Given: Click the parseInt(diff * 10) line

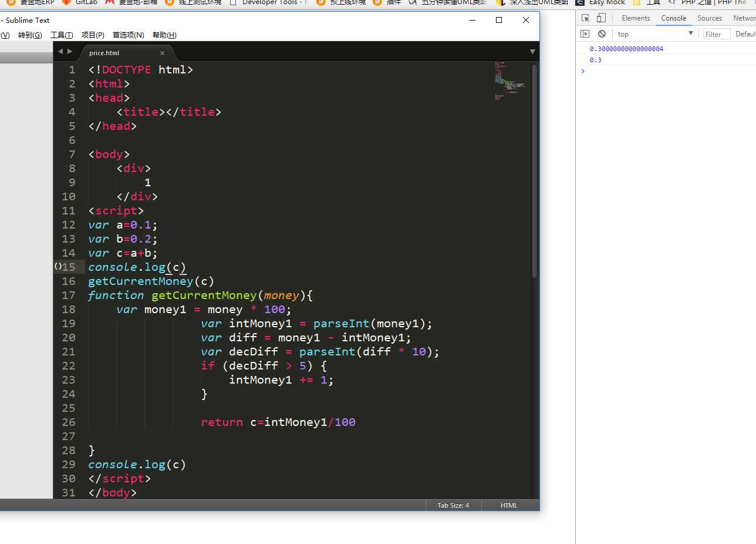Looking at the screenshot, I should 320,352.
